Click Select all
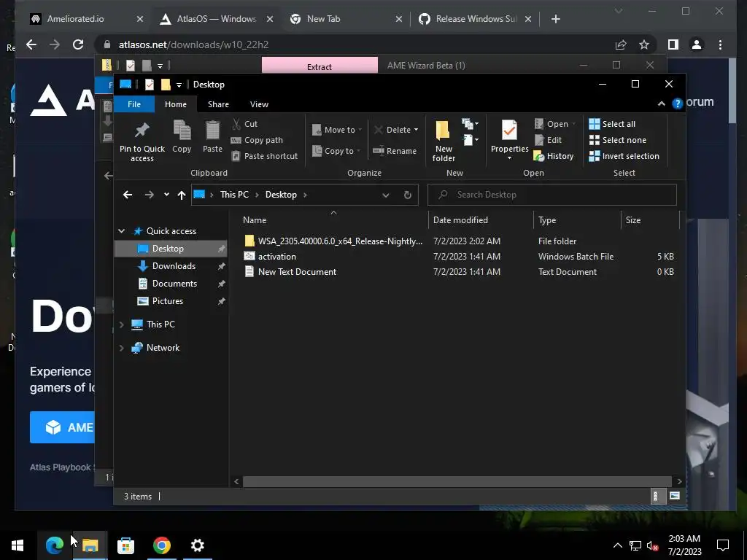 612,124
